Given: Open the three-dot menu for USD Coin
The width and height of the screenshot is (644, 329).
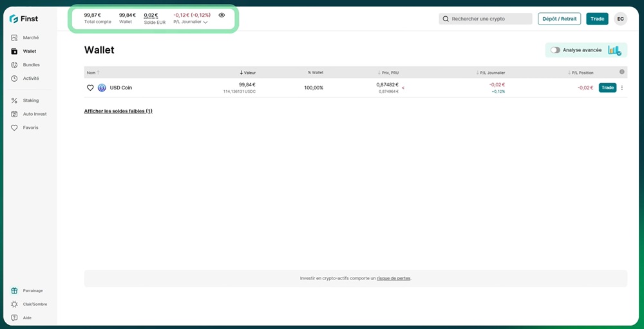Looking at the screenshot, I should point(622,88).
